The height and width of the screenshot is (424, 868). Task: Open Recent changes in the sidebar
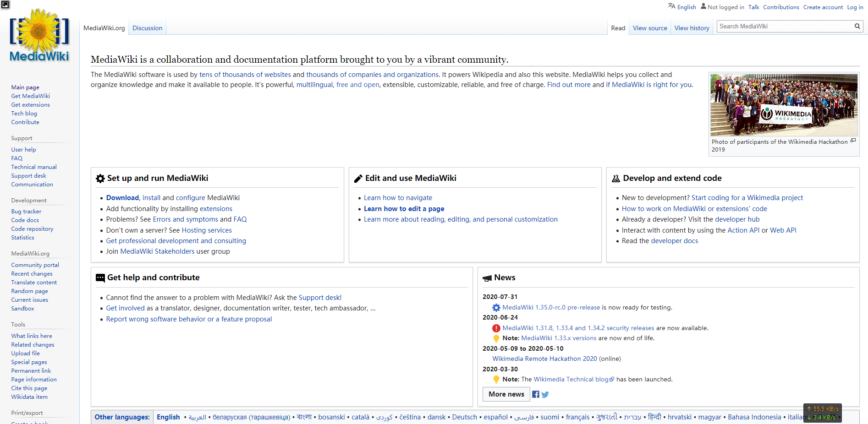click(x=32, y=274)
